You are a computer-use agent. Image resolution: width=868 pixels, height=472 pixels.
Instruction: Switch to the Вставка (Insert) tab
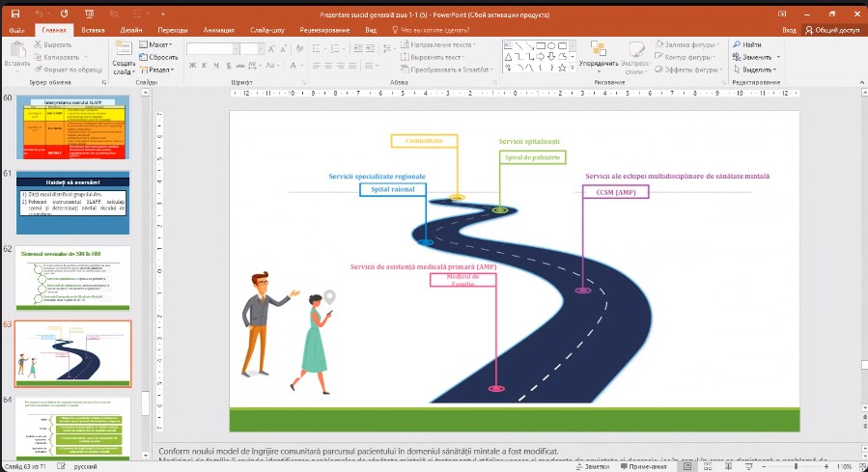pyautogui.click(x=93, y=30)
